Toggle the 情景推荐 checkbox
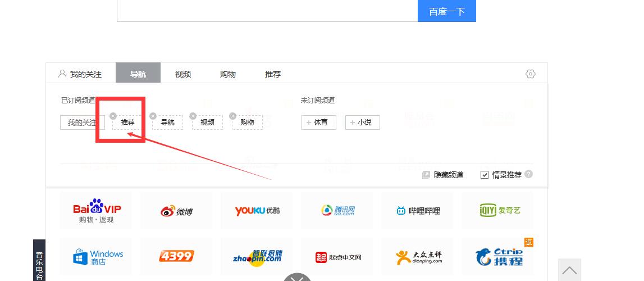Image resolution: width=644 pixels, height=281 pixels. 485,175
